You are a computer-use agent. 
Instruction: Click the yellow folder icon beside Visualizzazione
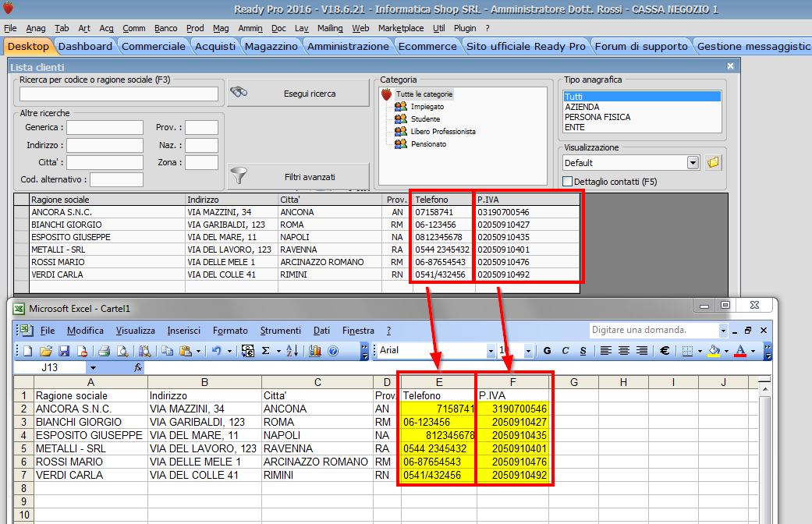pos(713,163)
